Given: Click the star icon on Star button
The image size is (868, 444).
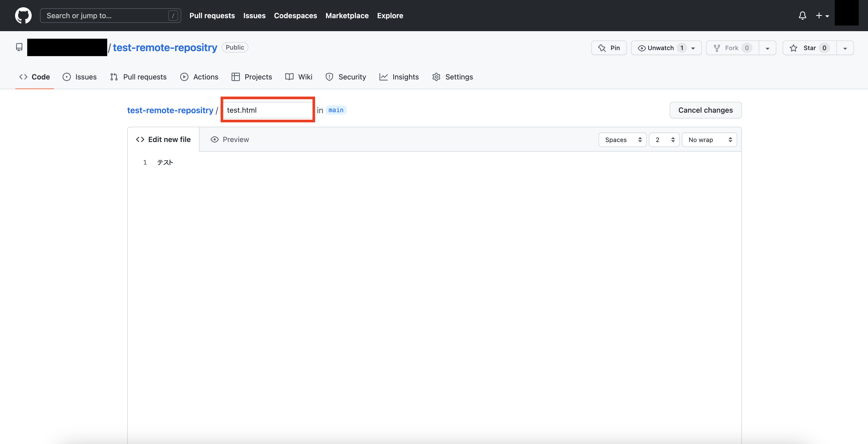Looking at the screenshot, I should [x=793, y=48].
